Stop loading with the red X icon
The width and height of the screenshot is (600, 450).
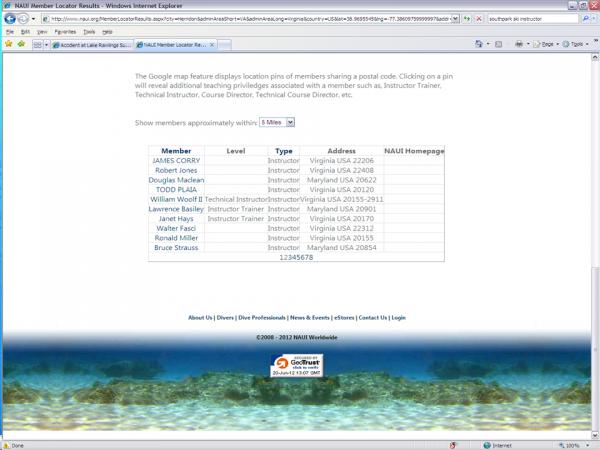pos(479,19)
